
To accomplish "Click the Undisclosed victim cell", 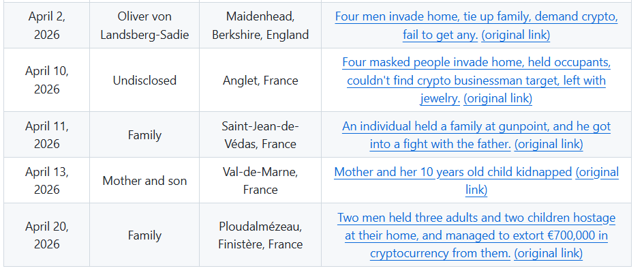I will click(x=144, y=81).
